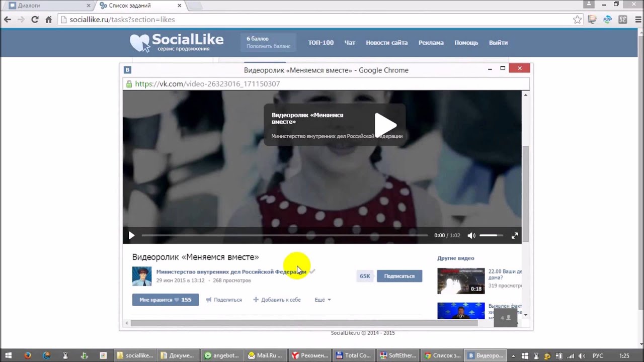Viewport: 644px width, 362px height.
Task: Open the second related video thumbnail
Action: tap(461, 311)
